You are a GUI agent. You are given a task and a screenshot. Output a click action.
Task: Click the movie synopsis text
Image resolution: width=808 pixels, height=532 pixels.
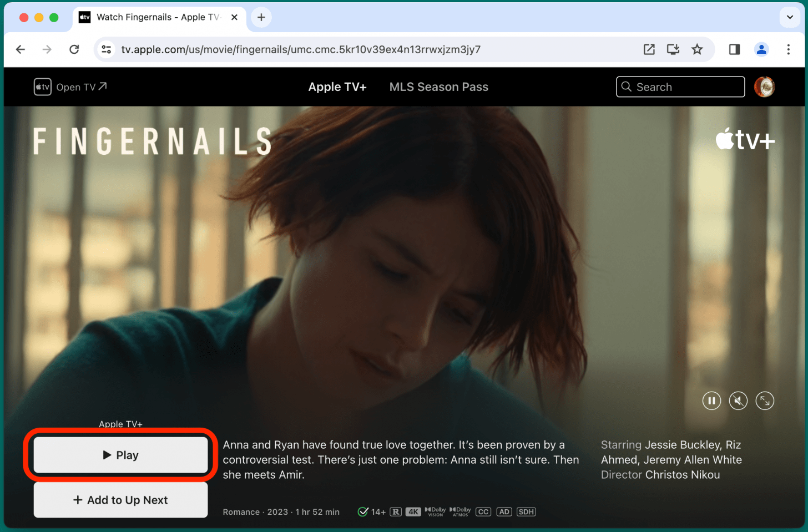click(401, 460)
